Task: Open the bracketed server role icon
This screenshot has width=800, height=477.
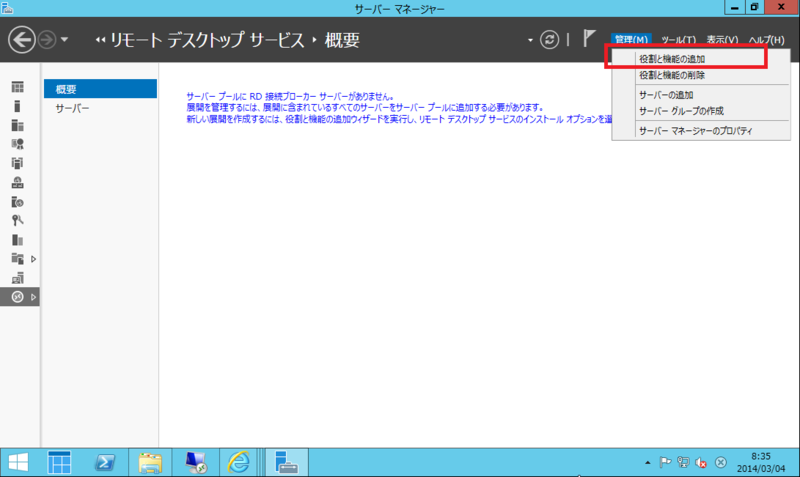Action: point(17,163)
